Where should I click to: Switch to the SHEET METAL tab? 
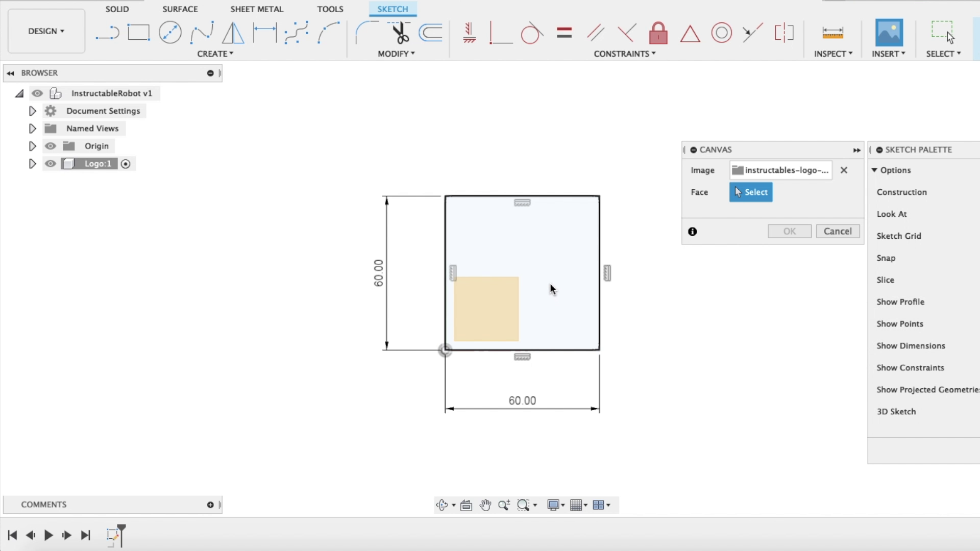pyautogui.click(x=256, y=9)
